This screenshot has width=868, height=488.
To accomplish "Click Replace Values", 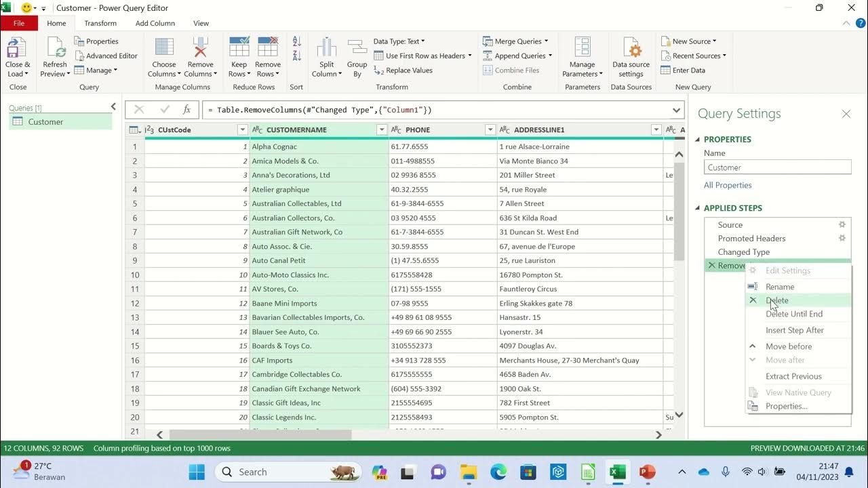I will [x=403, y=70].
